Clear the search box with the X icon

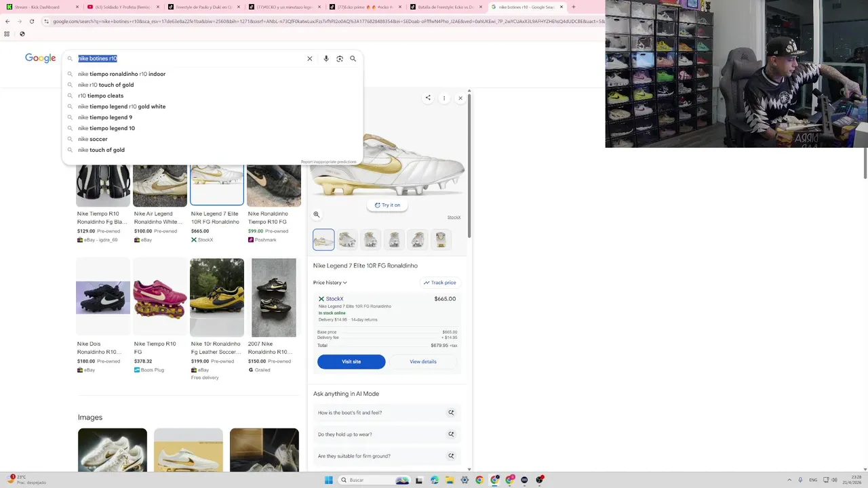click(310, 59)
